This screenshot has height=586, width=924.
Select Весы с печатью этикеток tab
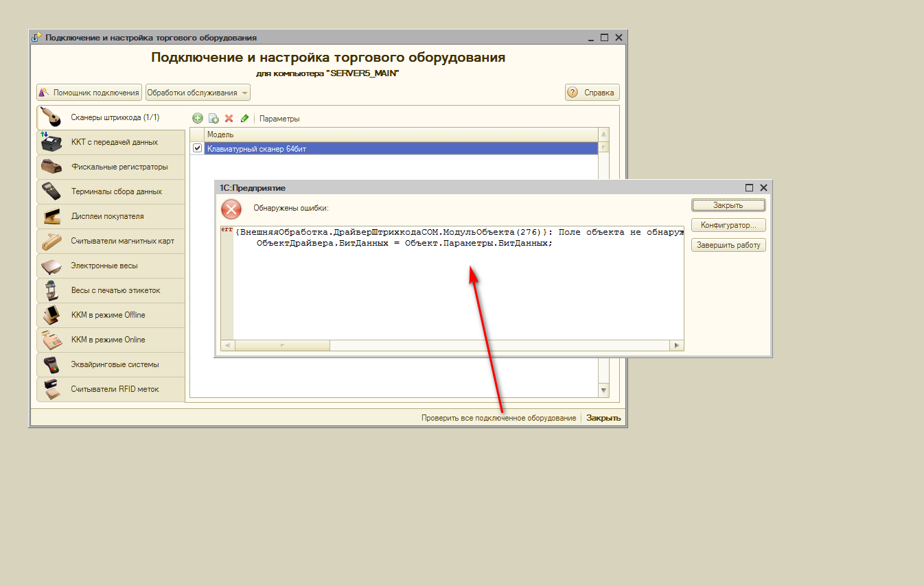click(111, 290)
